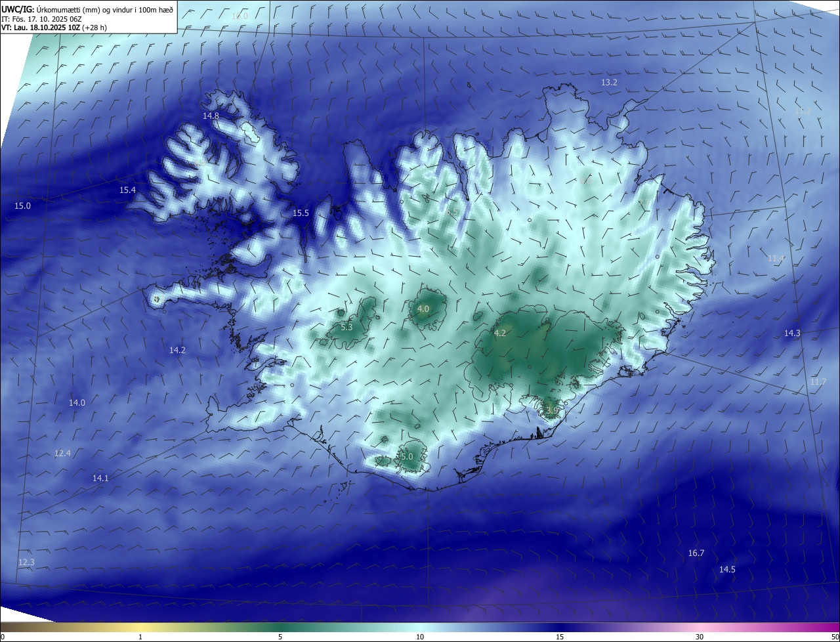Click the 5.0 value on the southern glacier
Image resolution: width=840 pixels, height=642 pixels.
coord(406,457)
